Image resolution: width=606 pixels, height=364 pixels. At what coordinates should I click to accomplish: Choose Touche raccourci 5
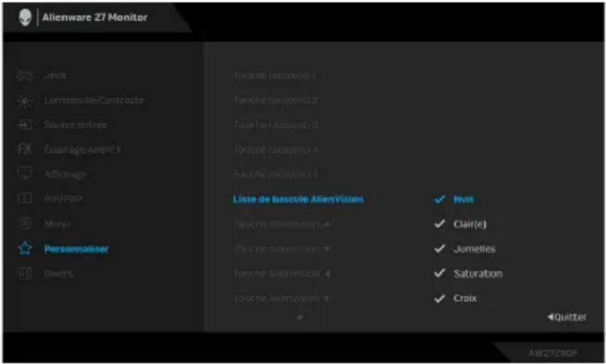pos(276,174)
